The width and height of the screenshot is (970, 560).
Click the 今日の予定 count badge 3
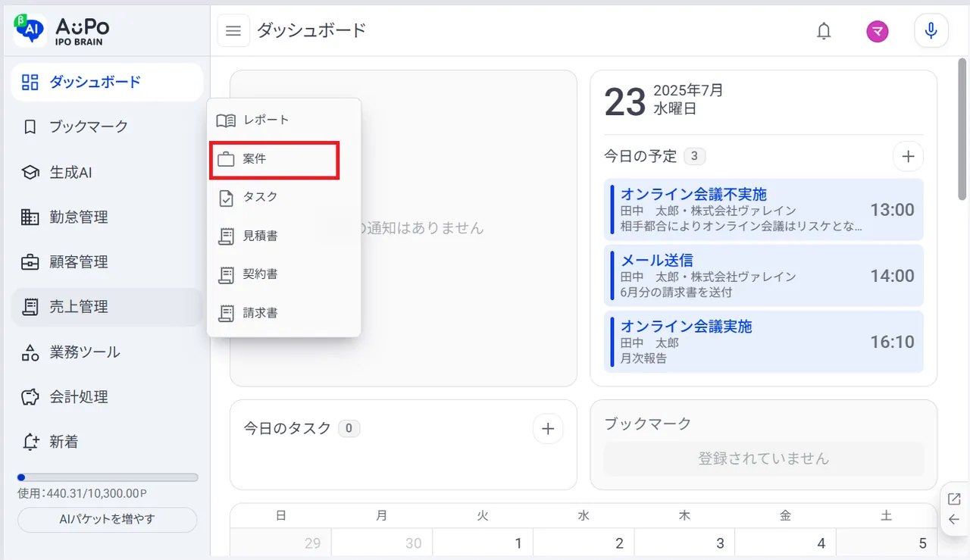695,157
